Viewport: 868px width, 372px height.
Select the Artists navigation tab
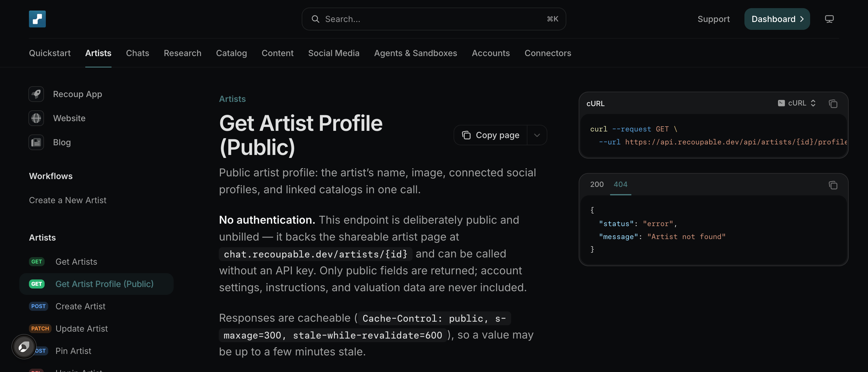tap(98, 53)
